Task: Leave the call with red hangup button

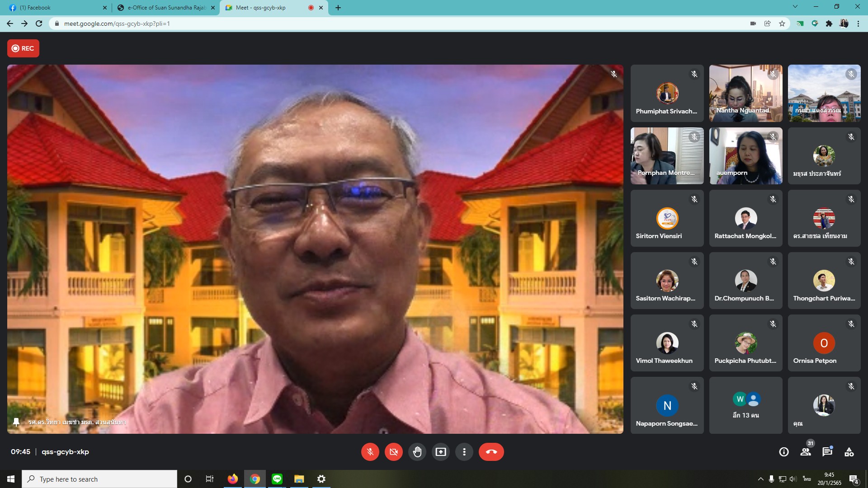Action: (x=491, y=452)
